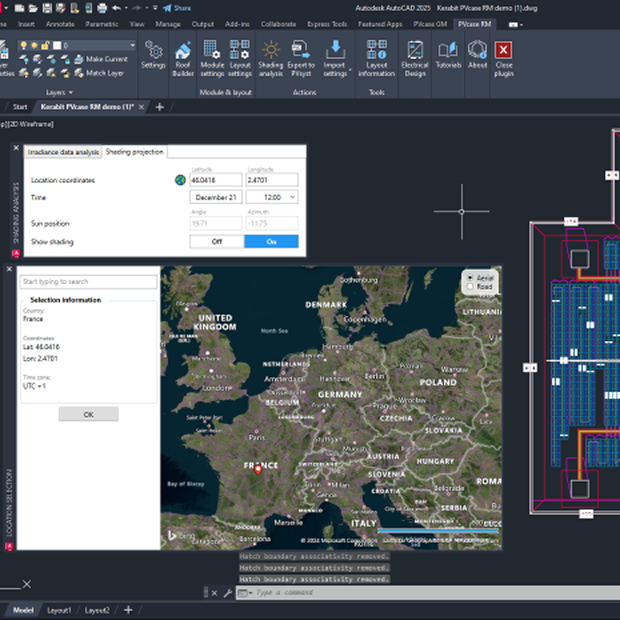The height and width of the screenshot is (620, 620).
Task: Click Export to PVsyst icon
Action: pyautogui.click(x=302, y=56)
